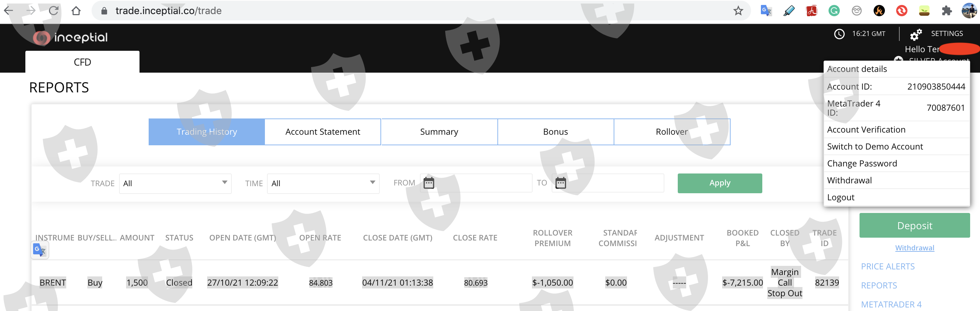
Task: Click the green Apply button
Action: (x=720, y=183)
